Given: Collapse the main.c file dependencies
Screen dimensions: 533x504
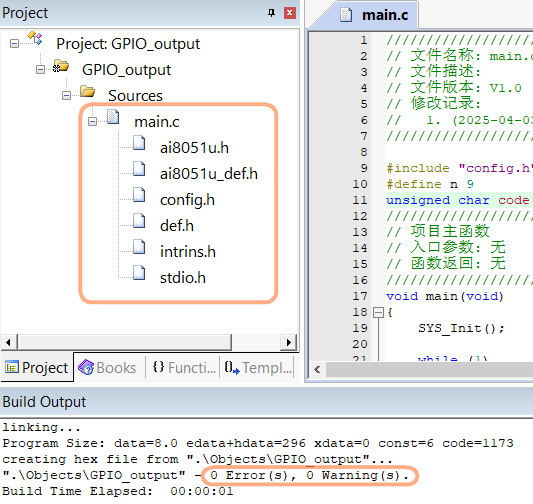Looking at the screenshot, I should (x=92, y=121).
